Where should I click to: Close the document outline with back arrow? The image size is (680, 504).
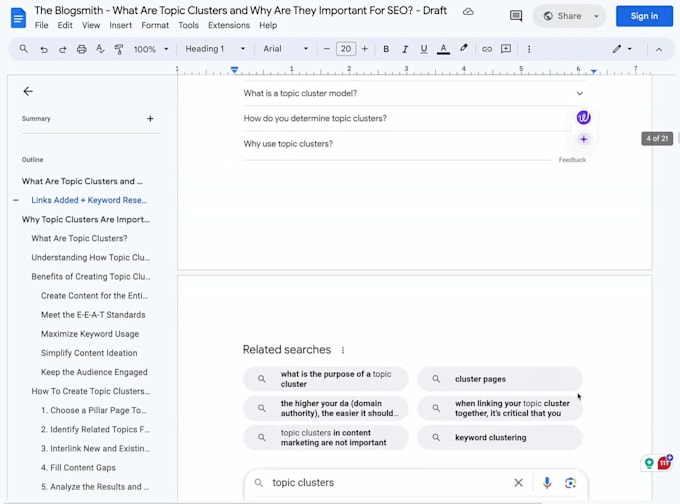pos(28,91)
